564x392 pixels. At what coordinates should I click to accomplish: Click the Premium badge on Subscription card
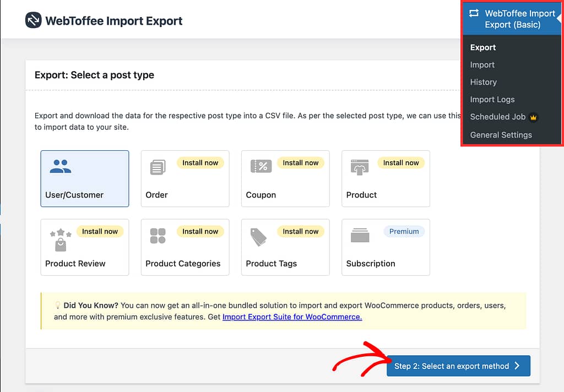[x=404, y=231]
